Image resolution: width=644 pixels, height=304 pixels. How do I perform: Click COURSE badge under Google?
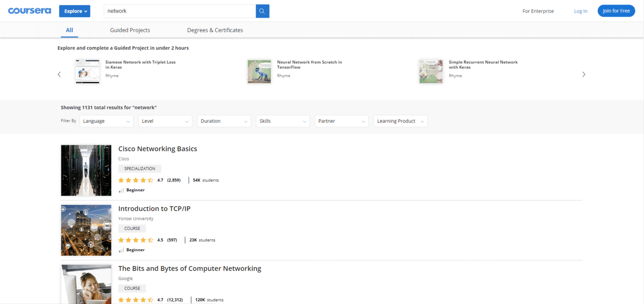pyautogui.click(x=132, y=288)
